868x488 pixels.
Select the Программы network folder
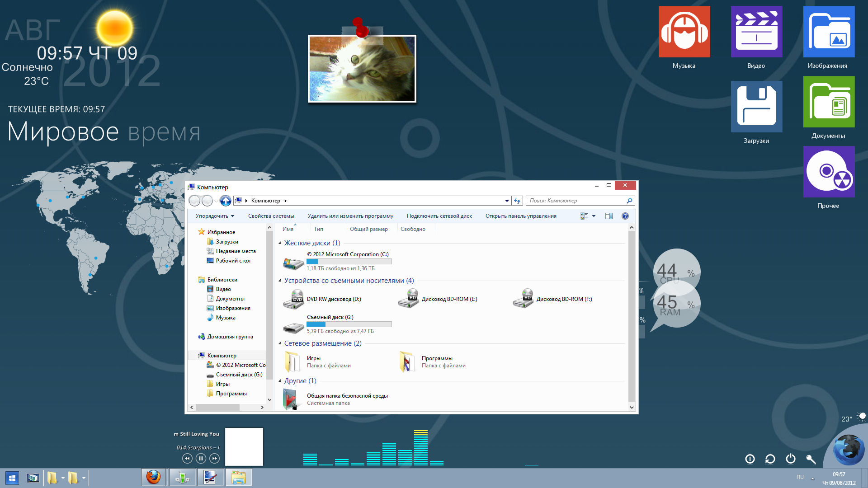(433, 362)
